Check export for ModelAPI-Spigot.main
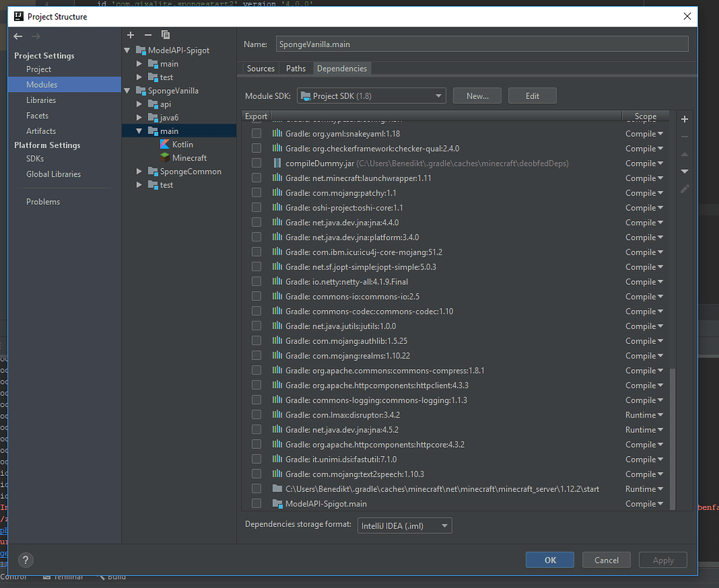Screen dimensions: 719x588 256,504
